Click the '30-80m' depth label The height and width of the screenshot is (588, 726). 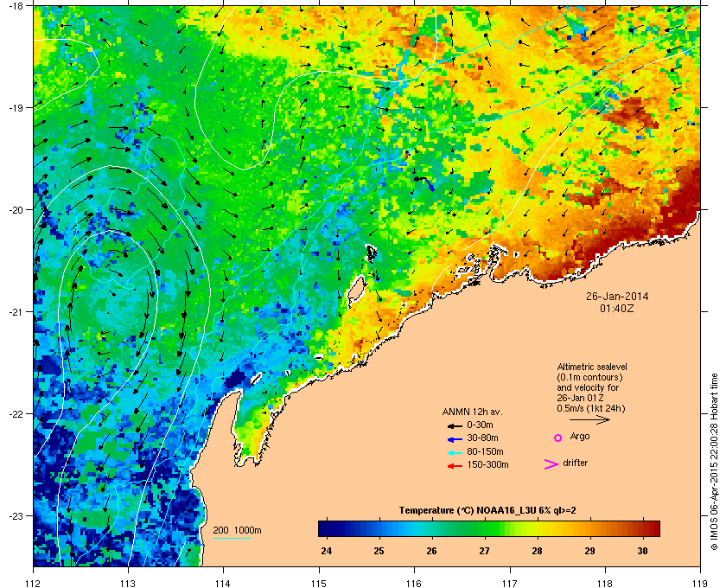pyautogui.click(x=482, y=438)
